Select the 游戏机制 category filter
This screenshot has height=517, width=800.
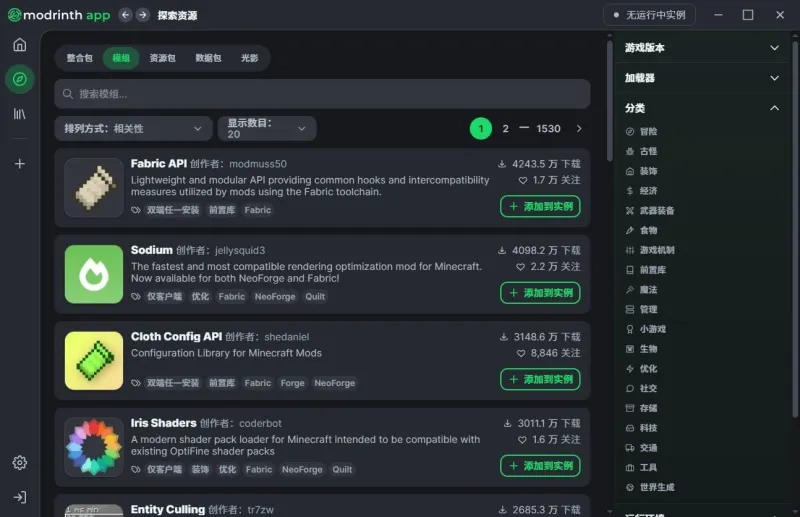(x=650, y=250)
